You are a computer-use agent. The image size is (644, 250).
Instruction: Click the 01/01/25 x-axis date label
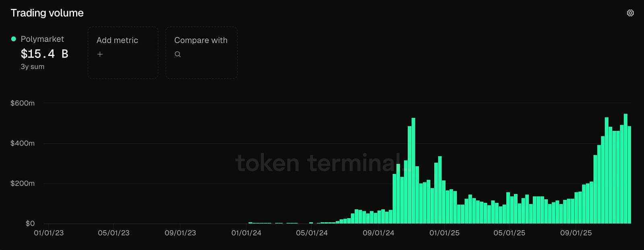[x=444, y=233]
